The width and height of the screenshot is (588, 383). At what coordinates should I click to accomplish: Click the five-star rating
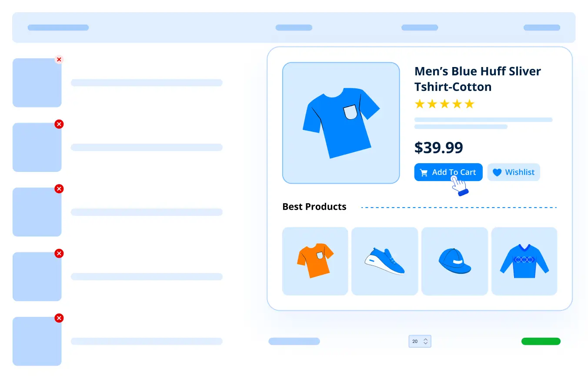coord(444,104)
